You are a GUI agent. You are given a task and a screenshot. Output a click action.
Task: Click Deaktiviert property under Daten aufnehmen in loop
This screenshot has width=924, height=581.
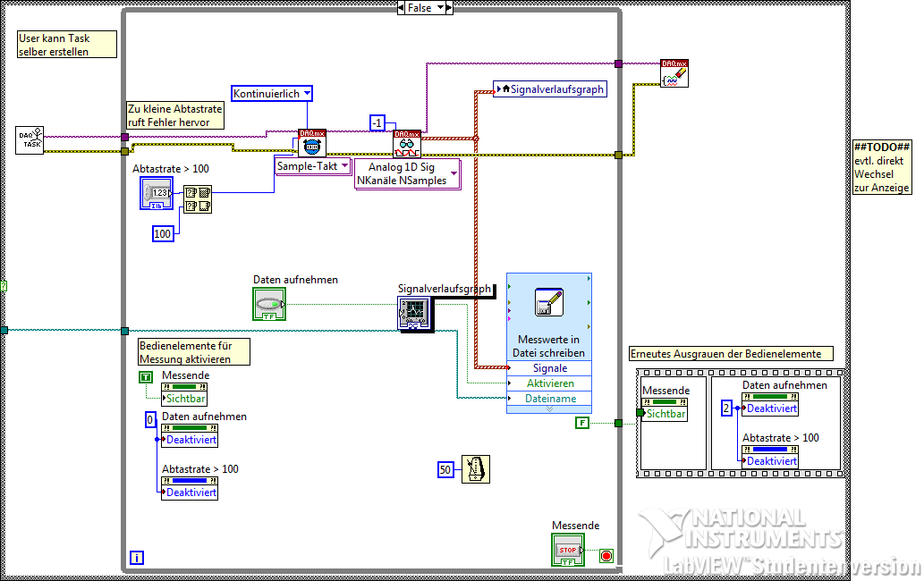190,440
